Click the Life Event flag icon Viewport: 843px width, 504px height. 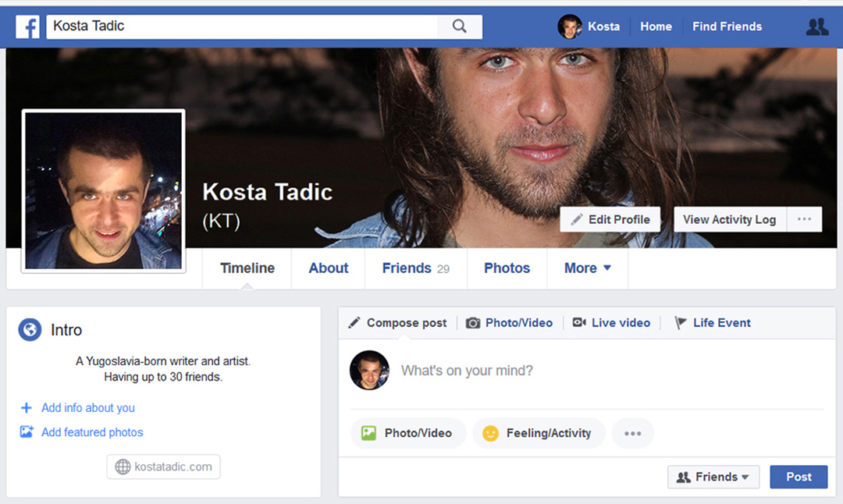point(681,323)
